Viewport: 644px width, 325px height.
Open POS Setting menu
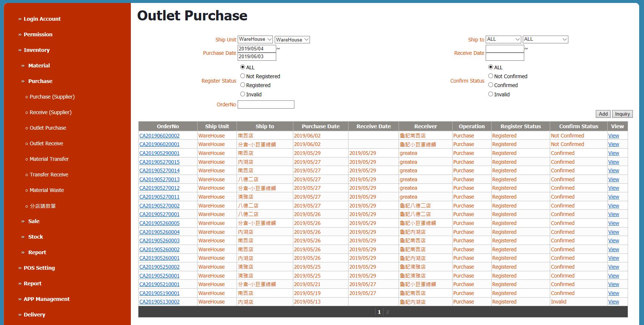click(39, 268)
